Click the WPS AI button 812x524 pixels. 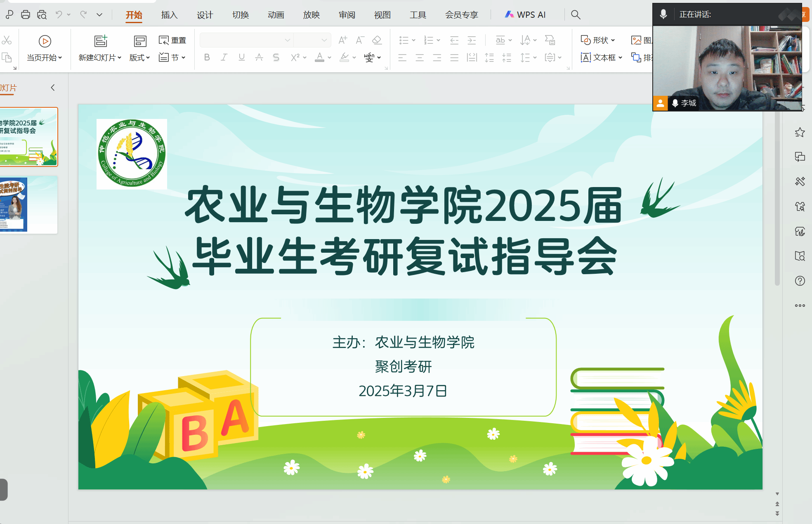pos(525,15)
